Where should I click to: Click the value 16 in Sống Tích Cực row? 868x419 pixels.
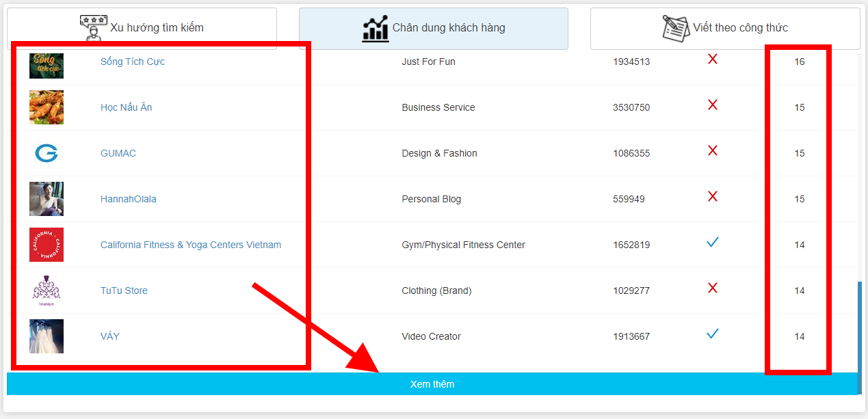coord(800,62)
